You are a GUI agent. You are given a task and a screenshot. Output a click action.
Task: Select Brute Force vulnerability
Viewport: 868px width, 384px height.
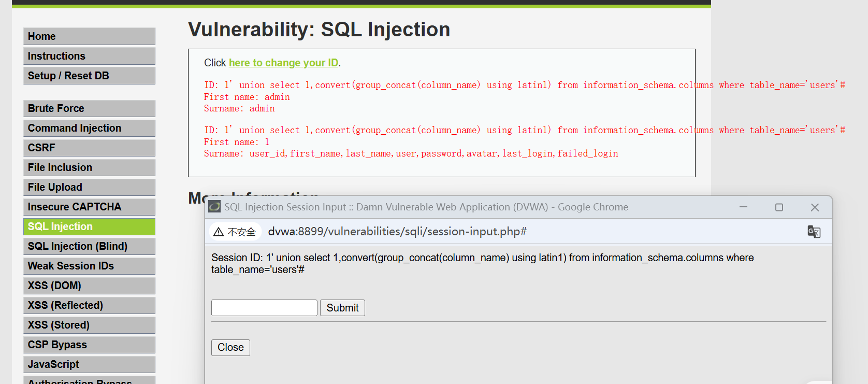(x=89, y=108)
